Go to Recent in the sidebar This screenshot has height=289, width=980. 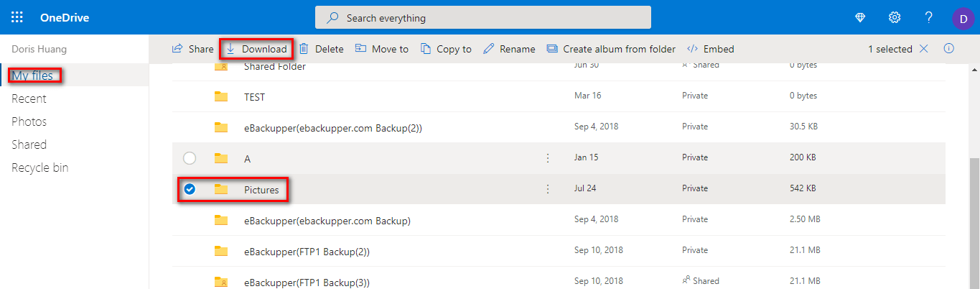coord(29,98)
